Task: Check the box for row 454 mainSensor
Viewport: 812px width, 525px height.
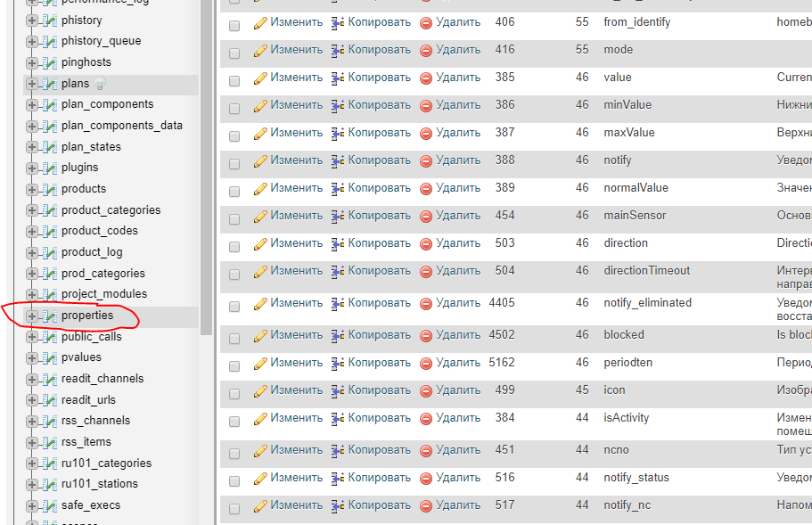Action: 234,218
